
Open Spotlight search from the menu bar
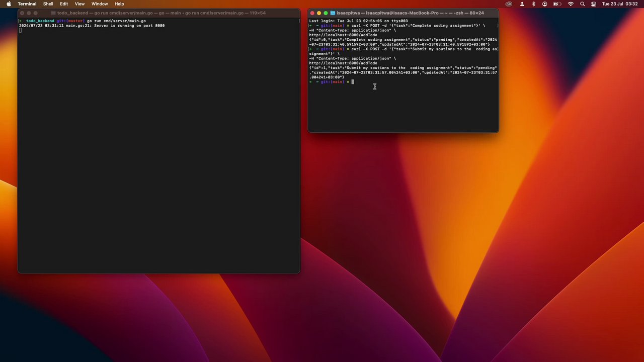click(583, 4)
